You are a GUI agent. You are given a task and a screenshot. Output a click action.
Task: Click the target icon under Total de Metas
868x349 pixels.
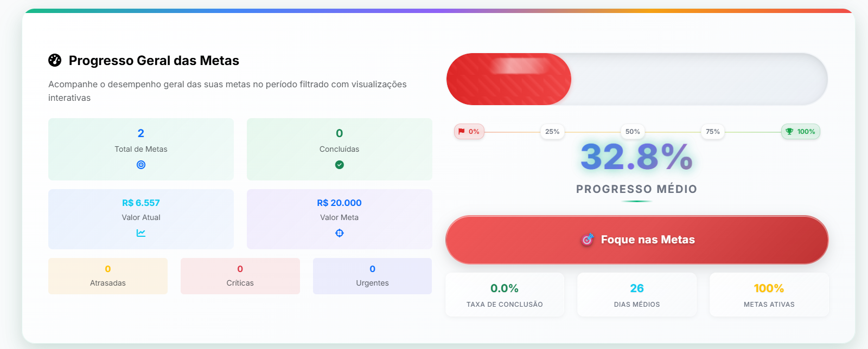[x=141, y=165]
